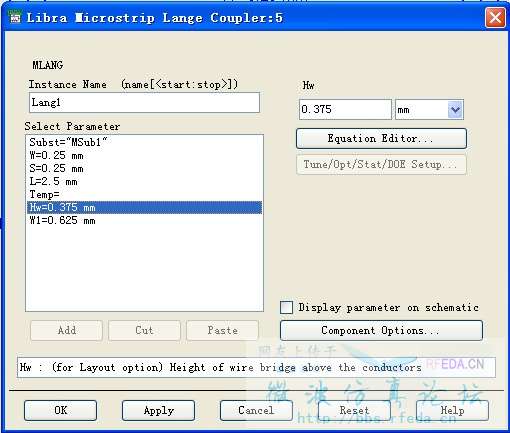
Task: Select the Subst="MSub1" parameter
Action: click(x=144, y=142)
